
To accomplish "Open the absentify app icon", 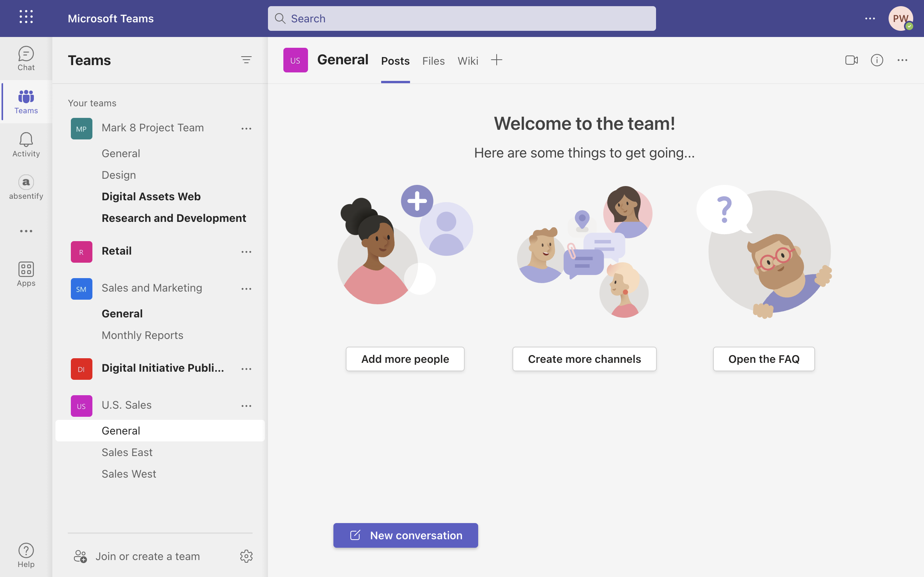I will (x=26, y=187).
